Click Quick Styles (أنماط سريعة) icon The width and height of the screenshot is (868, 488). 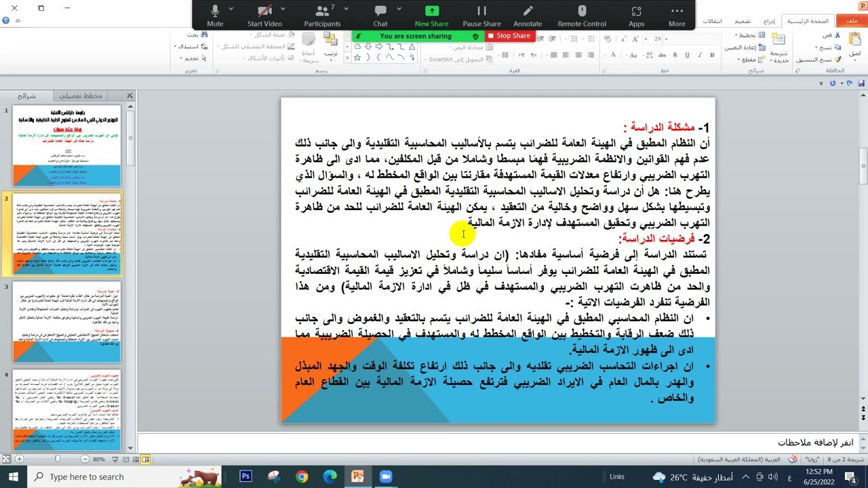[309, 39]
